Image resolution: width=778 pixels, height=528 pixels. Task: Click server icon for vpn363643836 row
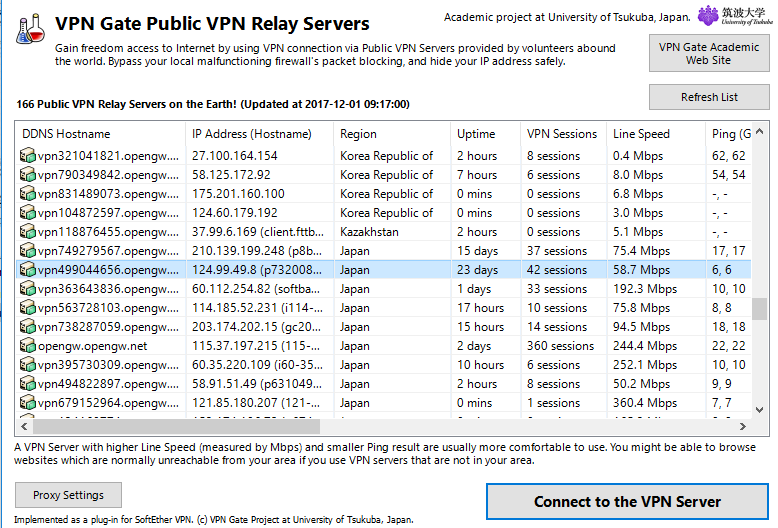(x=28, y=289)
